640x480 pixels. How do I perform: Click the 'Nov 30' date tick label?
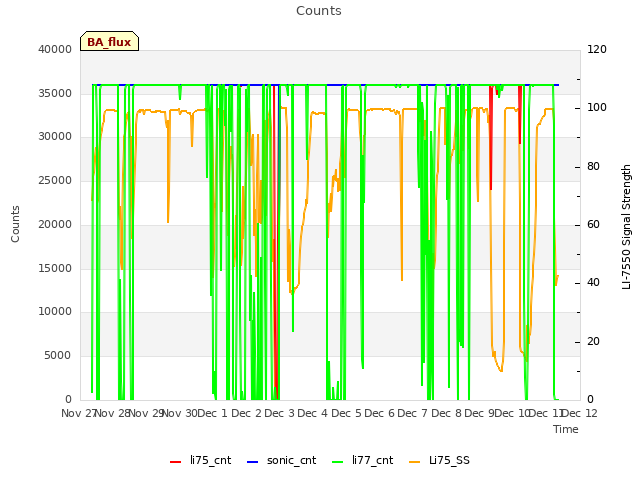click(x=180, y=413)
